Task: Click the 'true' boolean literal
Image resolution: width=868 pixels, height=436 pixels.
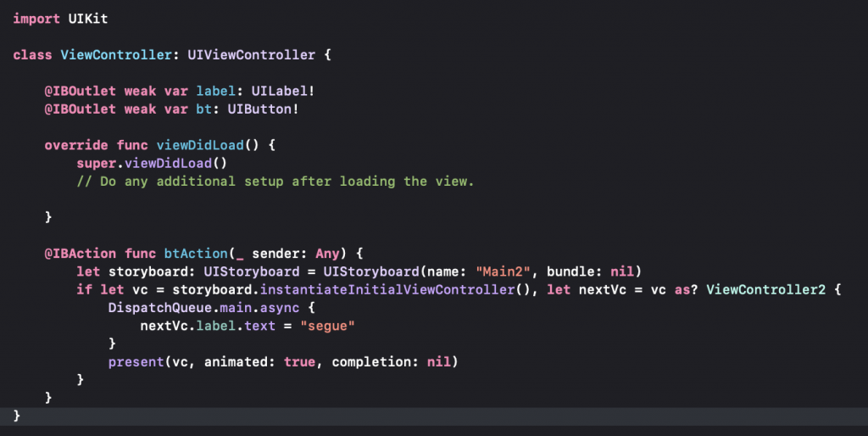Action: [299, 362]
